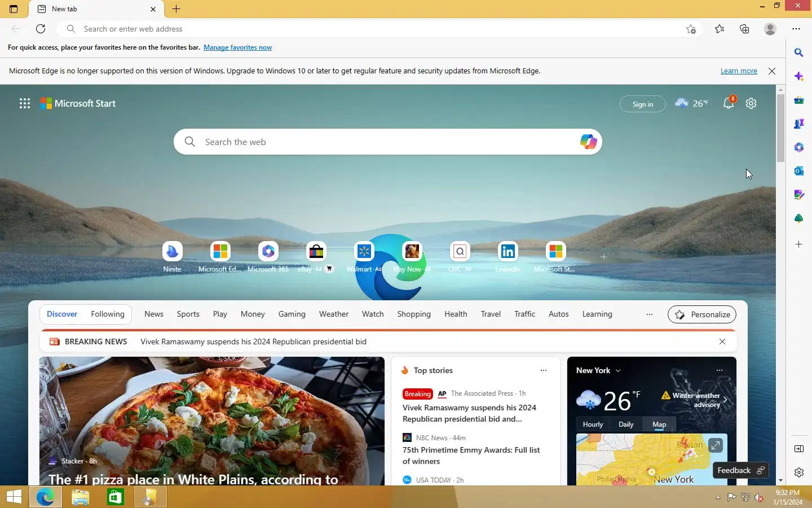Open sidebar Image Creator icon

point(798,195)
